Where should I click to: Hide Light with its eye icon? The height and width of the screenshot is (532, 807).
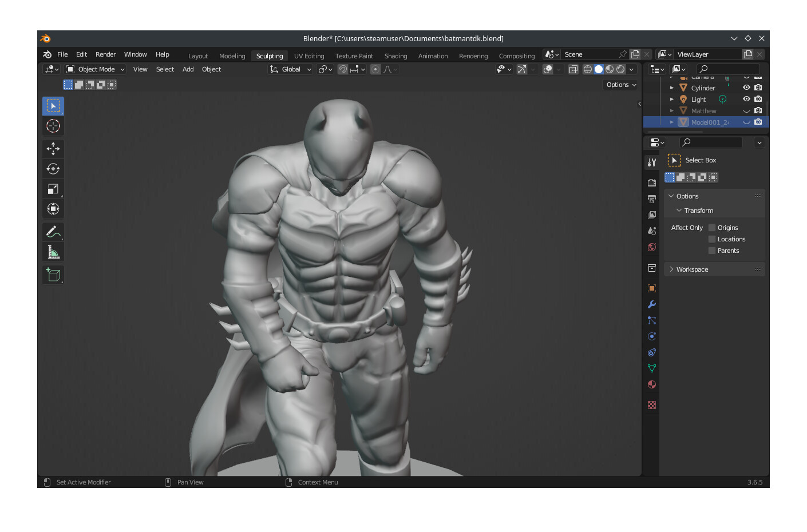[x=746, y=99]
